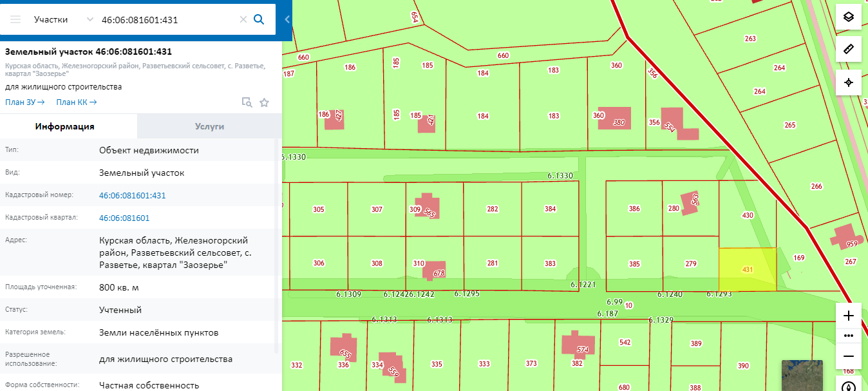The image size is (868, 391).
Task: Select the ruler measurement tool
Action: tap(849, 49)
